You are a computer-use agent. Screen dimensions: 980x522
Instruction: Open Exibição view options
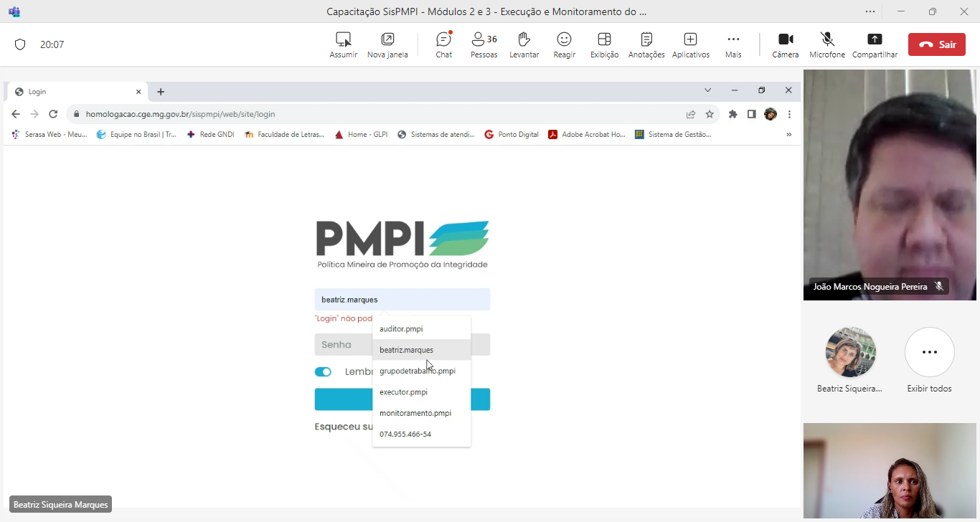[x=605, y=44]
